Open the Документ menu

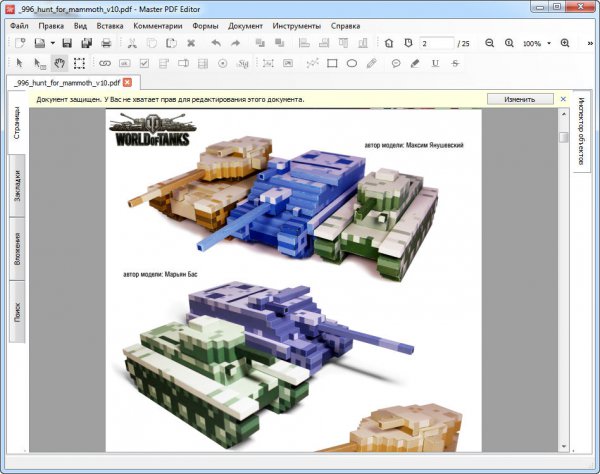point(245,26)
